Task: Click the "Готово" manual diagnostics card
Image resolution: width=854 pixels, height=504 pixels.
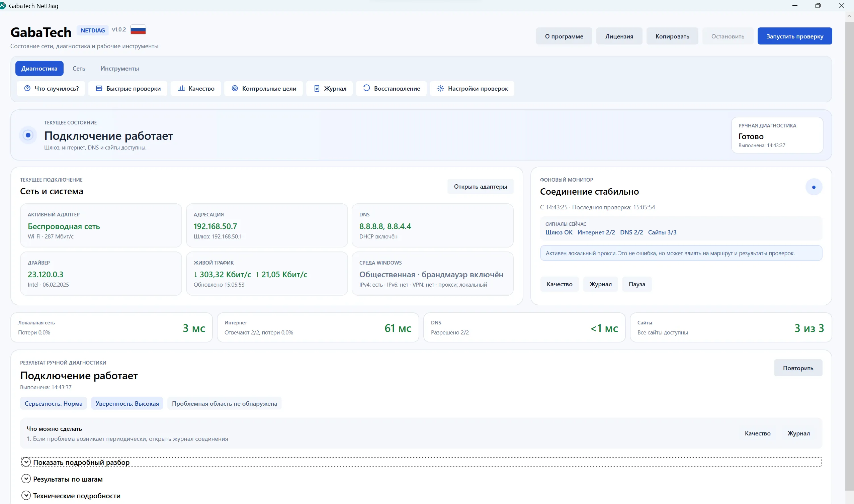Action: pos(777,135)
